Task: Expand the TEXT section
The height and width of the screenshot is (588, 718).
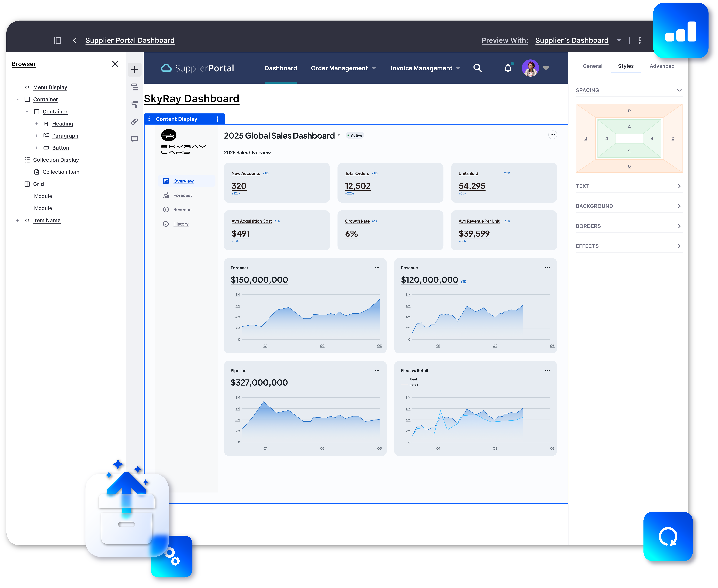Action: point(679,186)
